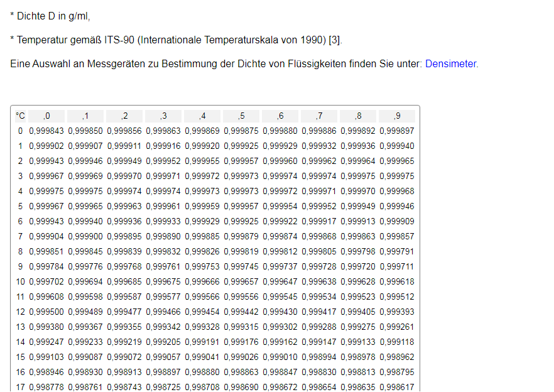Select the table value 0,999819
554x392 pixels.
click(241, 251)
